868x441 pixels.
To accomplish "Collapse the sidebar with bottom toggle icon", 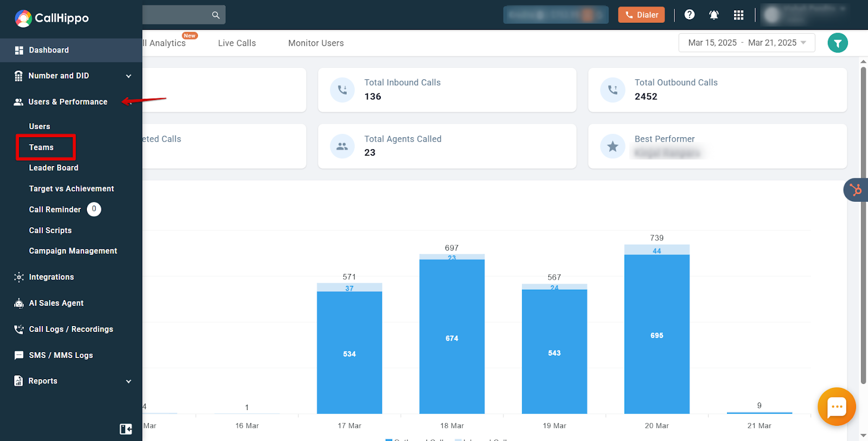I will [x=126, y=429].
